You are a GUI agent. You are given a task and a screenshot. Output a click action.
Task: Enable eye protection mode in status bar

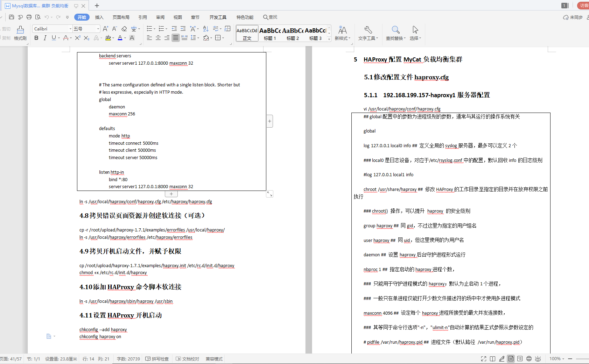(538, 359)
